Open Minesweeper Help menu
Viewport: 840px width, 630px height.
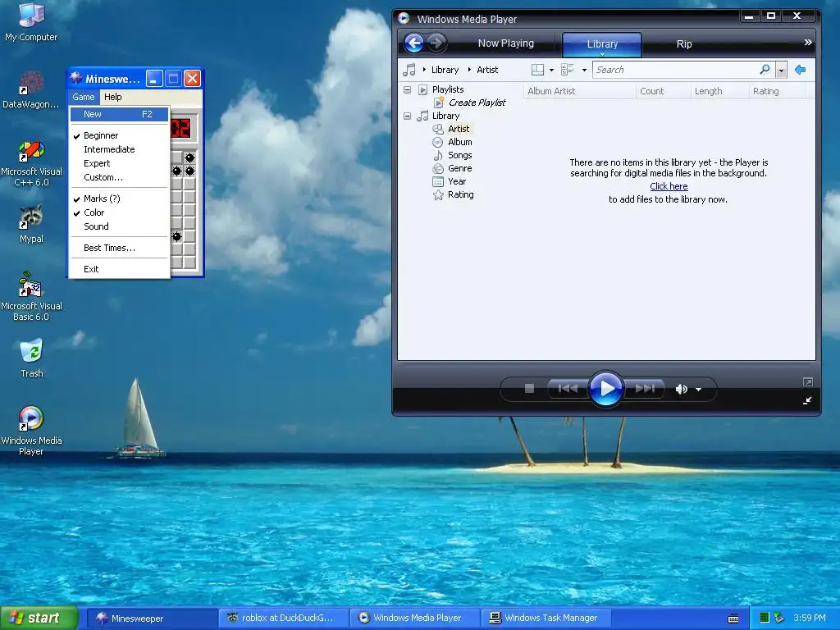coord(112,97)
